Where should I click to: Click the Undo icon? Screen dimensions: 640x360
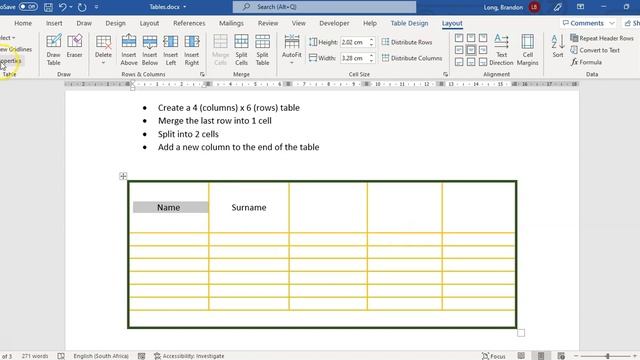point(62,7)
